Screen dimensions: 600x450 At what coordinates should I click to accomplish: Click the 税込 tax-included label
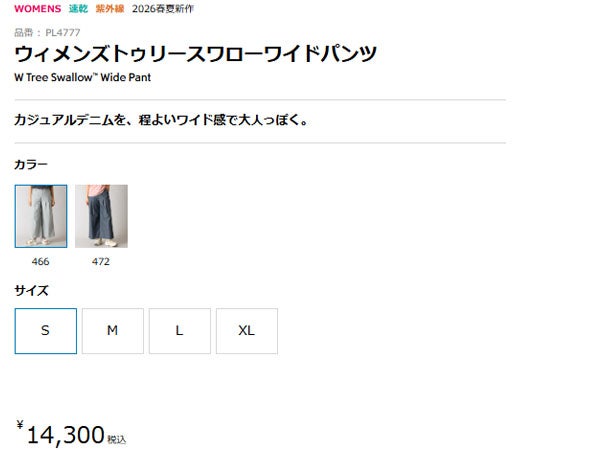[x=117, y=440]
